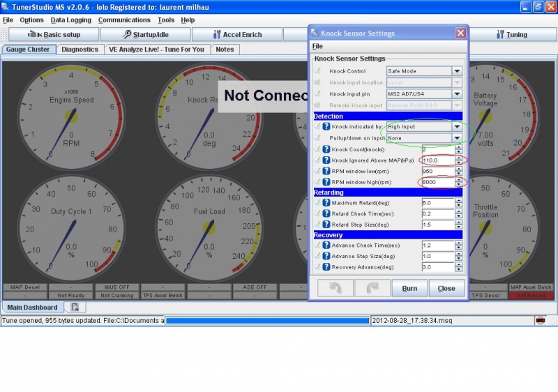Click the Knock Ignored Above MAP field
This screenshot has width=558, height=392.
tap(438, 160)
